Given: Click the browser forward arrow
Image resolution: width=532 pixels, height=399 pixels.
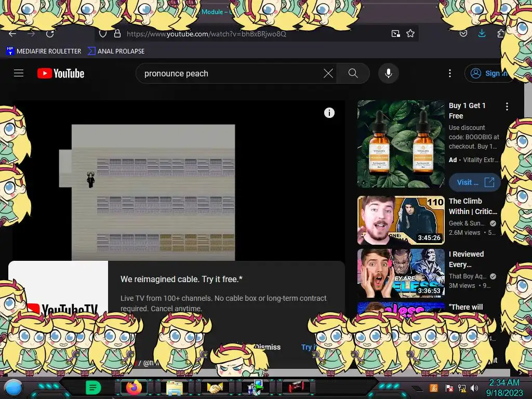Looking at the screenshot, I should click(x=31, y=34).
